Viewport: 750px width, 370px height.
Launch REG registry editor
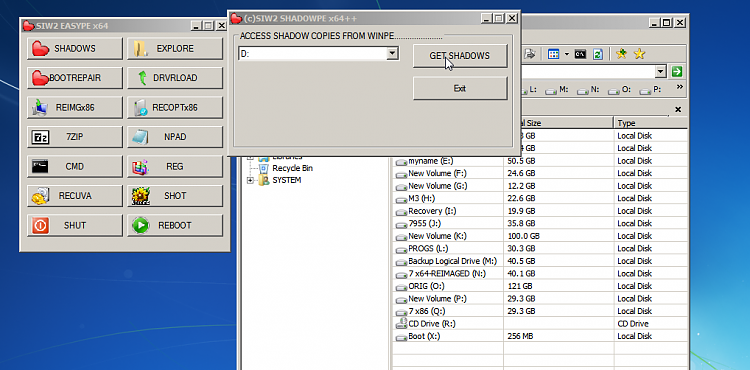click(175, 166)
